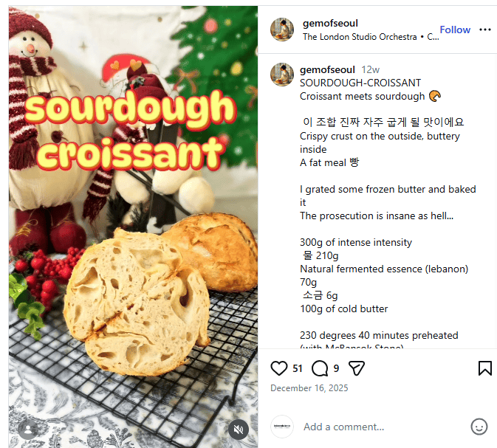Viewport: 497px width, 448px height.
Task: Open the December 16, 2025 timestamp
Action: pyautogui.click(x=309, y=388)
